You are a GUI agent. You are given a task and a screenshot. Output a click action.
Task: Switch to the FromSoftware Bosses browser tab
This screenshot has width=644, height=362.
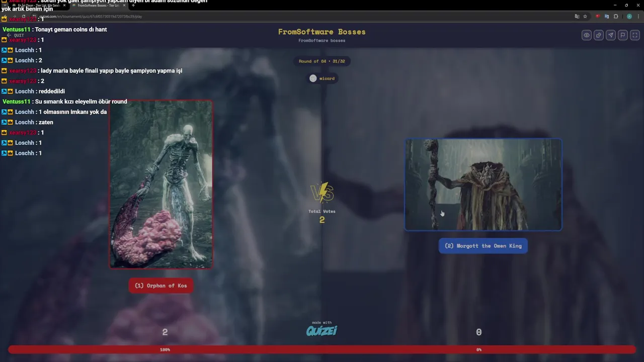98,5
